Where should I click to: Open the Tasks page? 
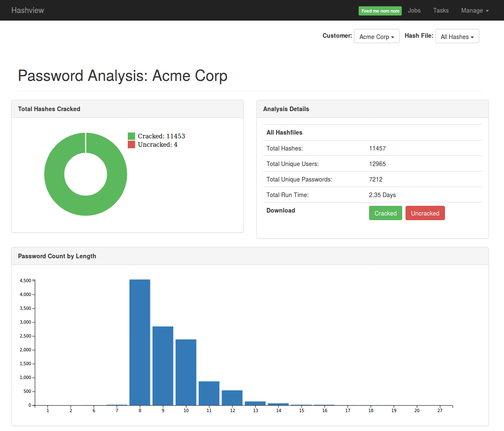tap(441, 10)
